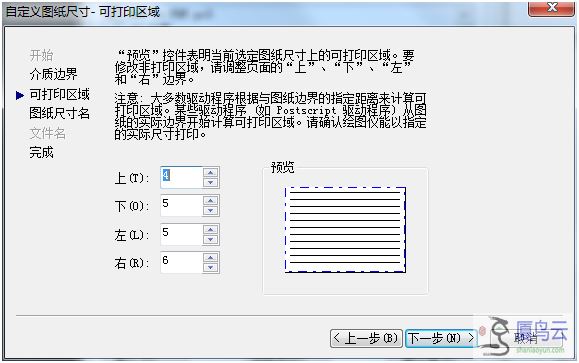Increase the 下(O) margin with up arrow
Image resolution: width=579 pixels, height=363 pixels.
(210, 201)
